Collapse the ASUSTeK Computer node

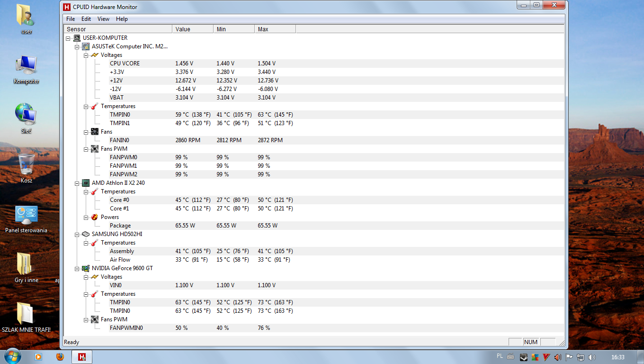point(77,46)
